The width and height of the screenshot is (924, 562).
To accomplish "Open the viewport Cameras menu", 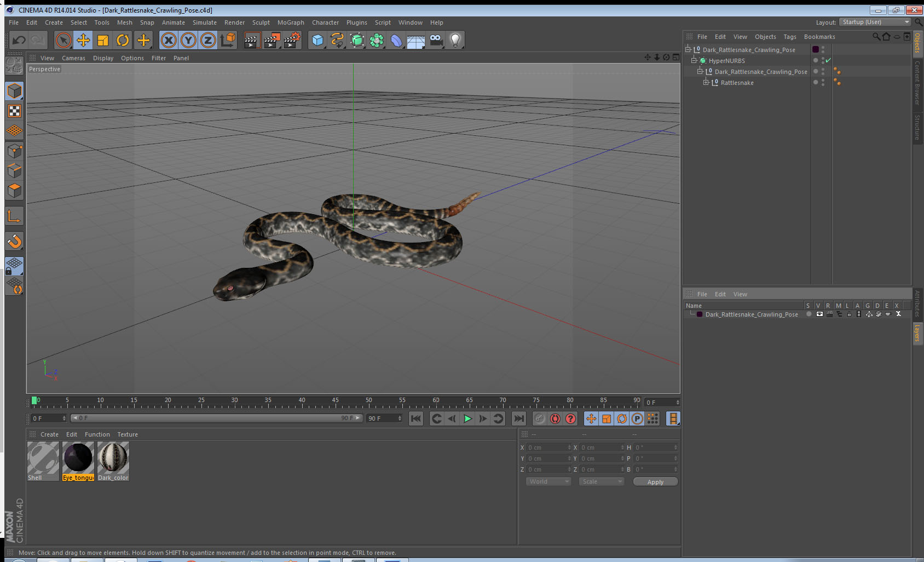I will click(73, 58).
